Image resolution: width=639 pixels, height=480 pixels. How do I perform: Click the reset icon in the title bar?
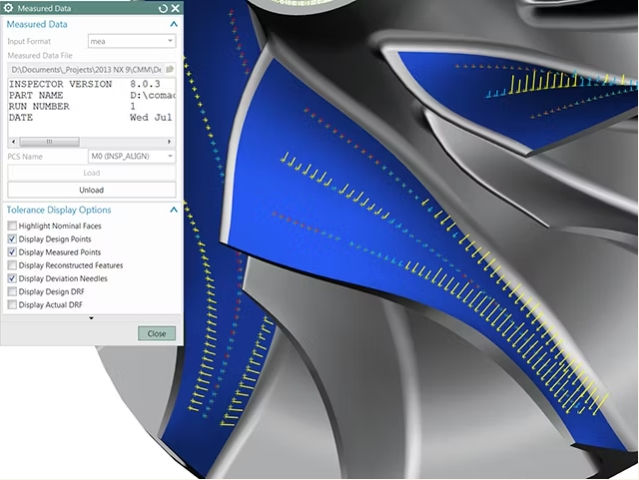[x=163, y=8]
